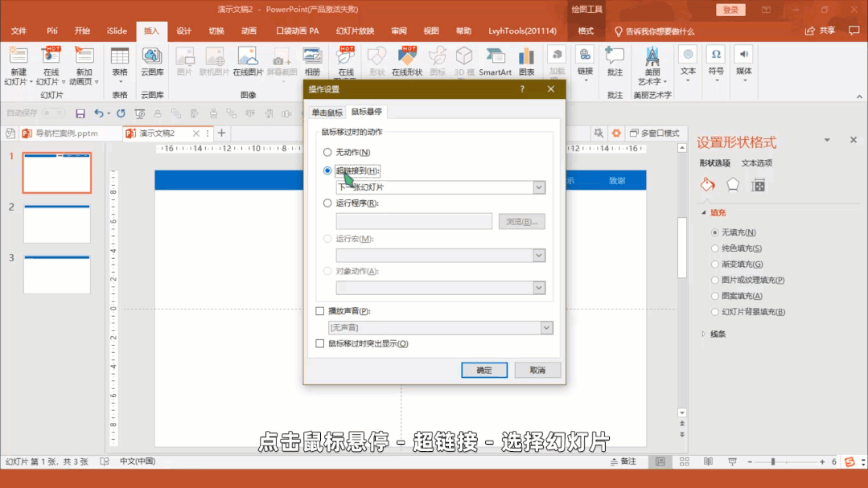Click the 取消 button in dialog
Viewport: 868px width, 488px height.
(x=537, y=371)
